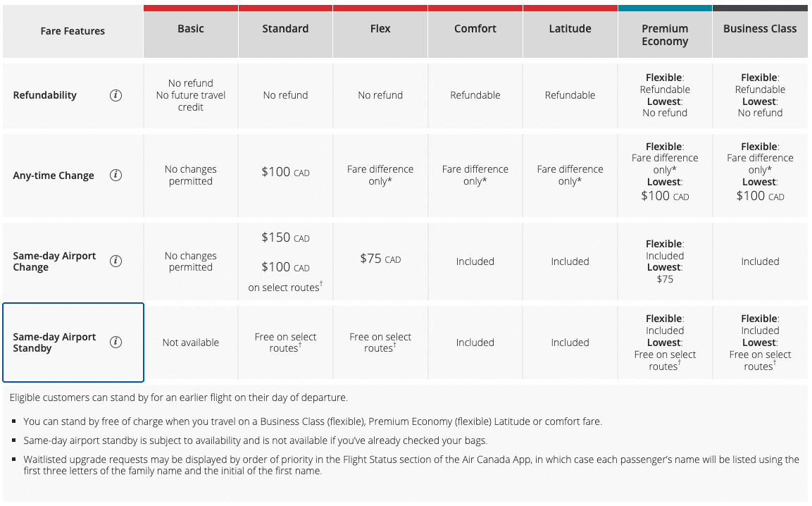Select the Latitude fare column header
The width and height of the screenshot is (812, 506).
pyautogui.click(x=570, y=29)
